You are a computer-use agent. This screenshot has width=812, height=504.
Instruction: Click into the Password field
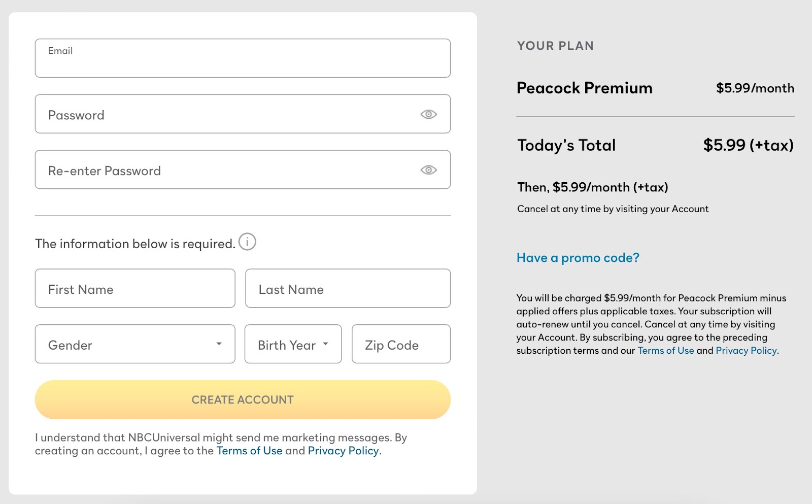[243, 114]
